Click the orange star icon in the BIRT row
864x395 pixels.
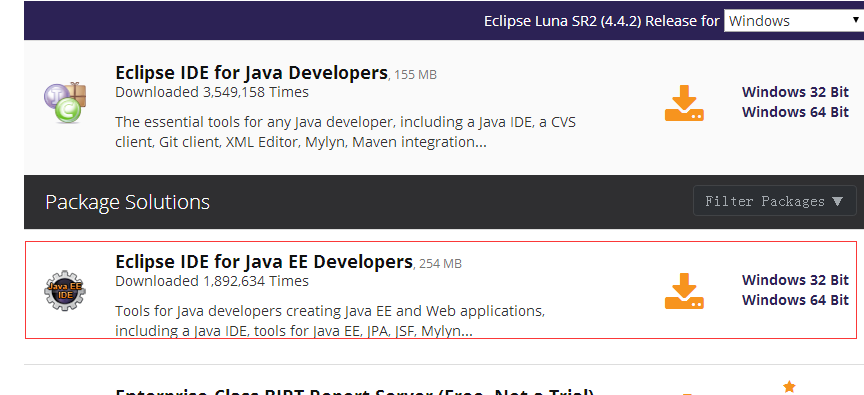click(x=790, y=386)
